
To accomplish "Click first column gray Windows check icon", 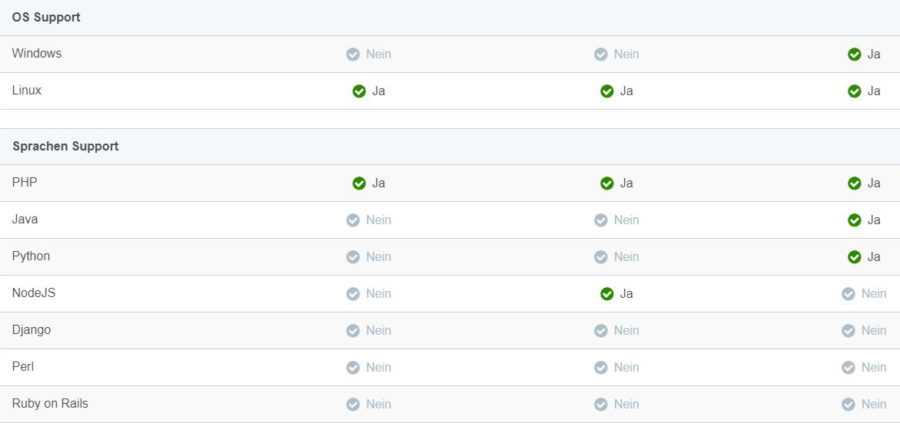I will (353, 54).
